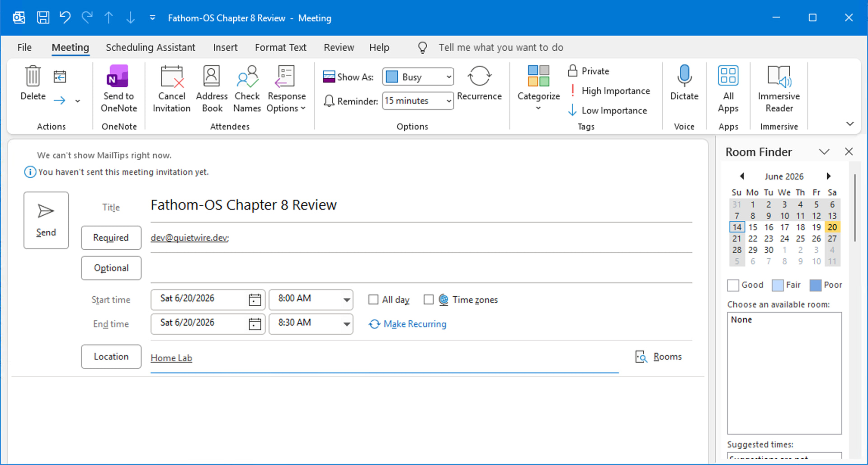
Task: Run Check Names on attendees
Action: (247, 89)
